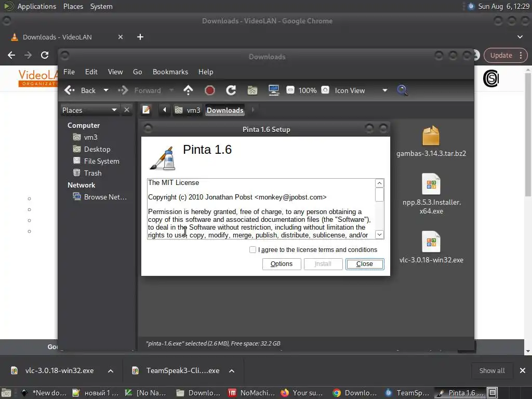
Task: Toggle the location edit pencil icon
Action: coord(146,110)
